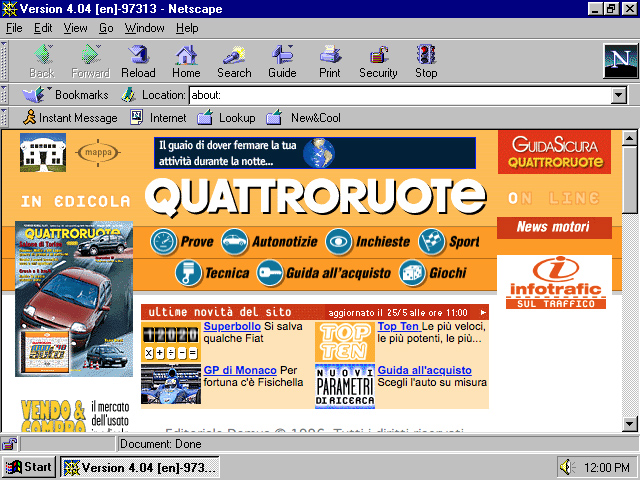Open the View menu
The height and width of the screenshot is (480, 640).
point(76,28)
